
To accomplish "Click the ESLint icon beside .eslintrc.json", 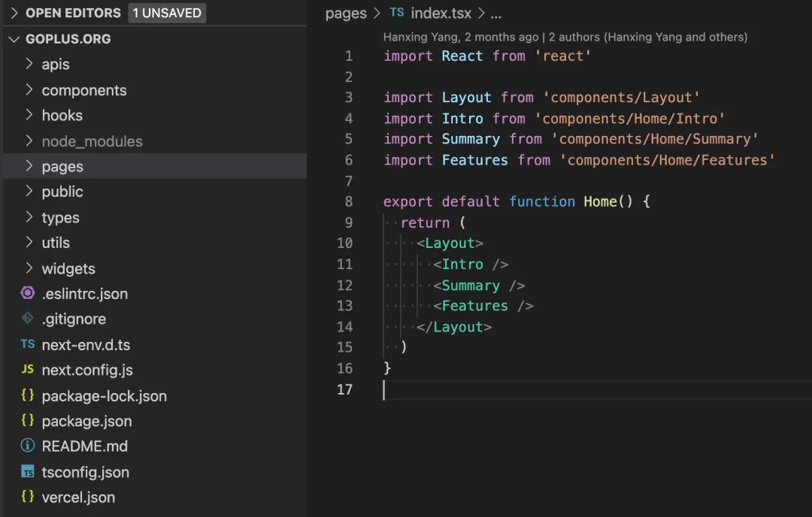I will click(28, 294).
